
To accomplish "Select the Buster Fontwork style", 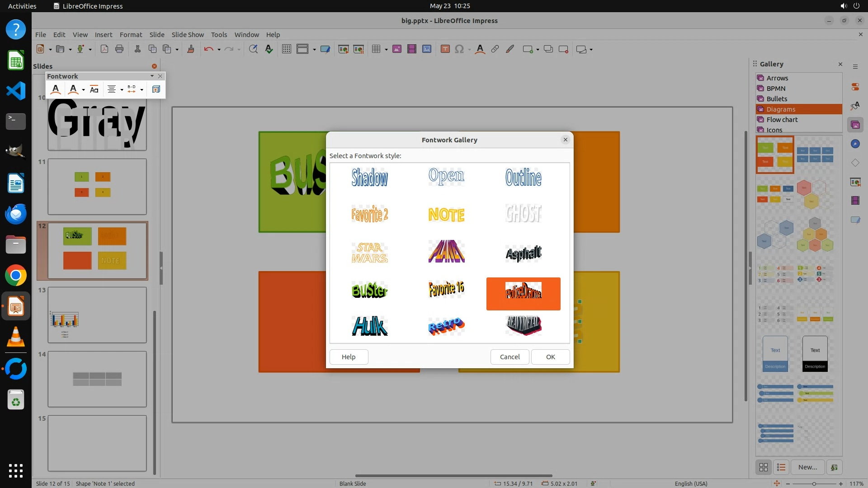I will coord(369,291).
